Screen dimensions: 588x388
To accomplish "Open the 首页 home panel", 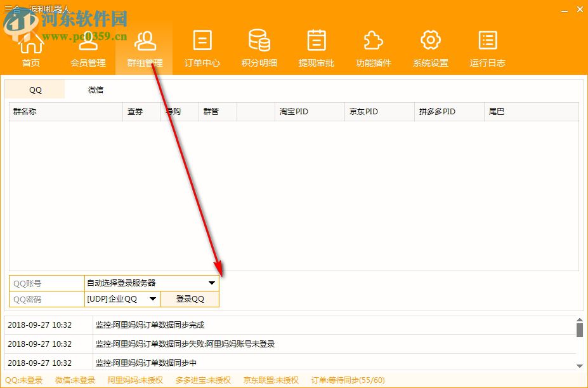I will click(31, 48).
